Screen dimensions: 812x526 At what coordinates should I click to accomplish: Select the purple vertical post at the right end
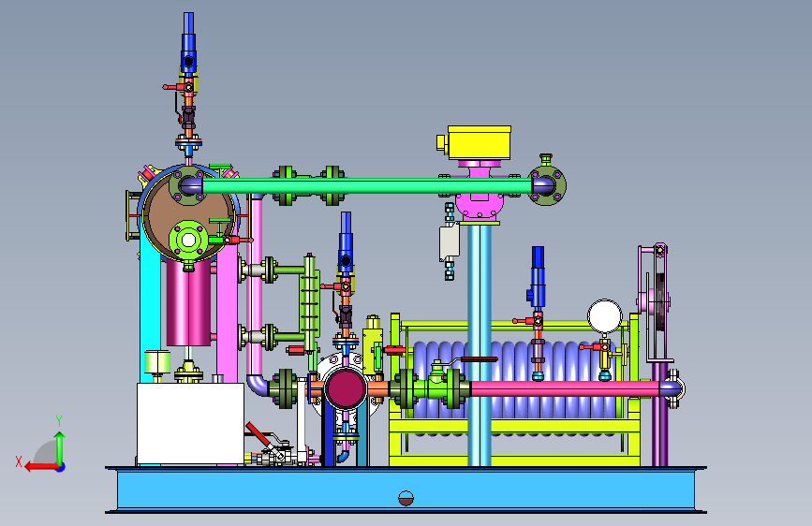click(659, 415)
